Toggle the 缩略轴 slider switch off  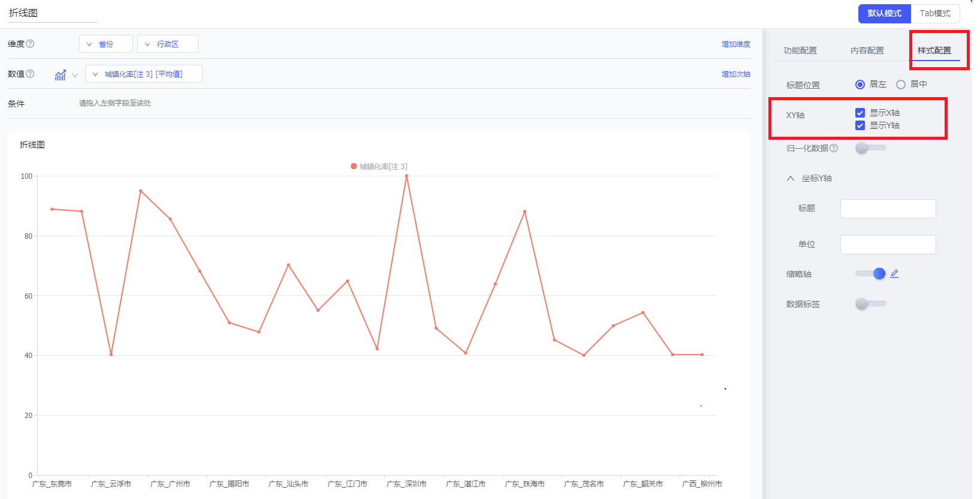tap(871, 273)
